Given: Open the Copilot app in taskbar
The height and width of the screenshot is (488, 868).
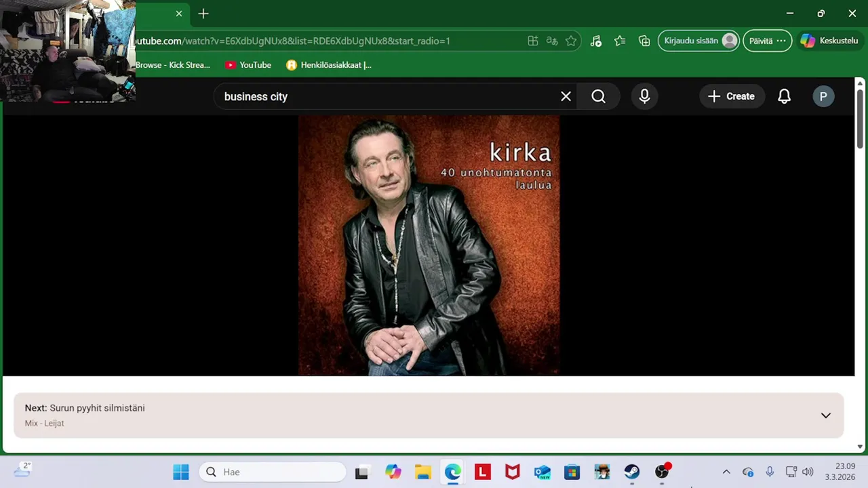Looking at the screenshot, I should (393, 472).
